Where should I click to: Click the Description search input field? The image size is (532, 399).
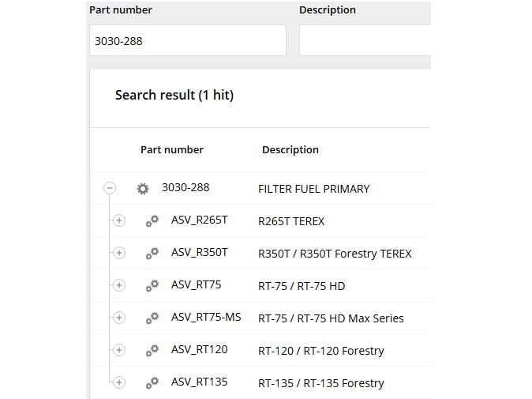pos(365,40)
